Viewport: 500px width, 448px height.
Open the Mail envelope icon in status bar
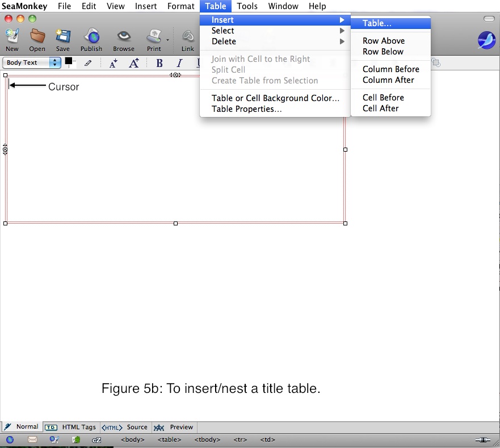pos(32,439)
